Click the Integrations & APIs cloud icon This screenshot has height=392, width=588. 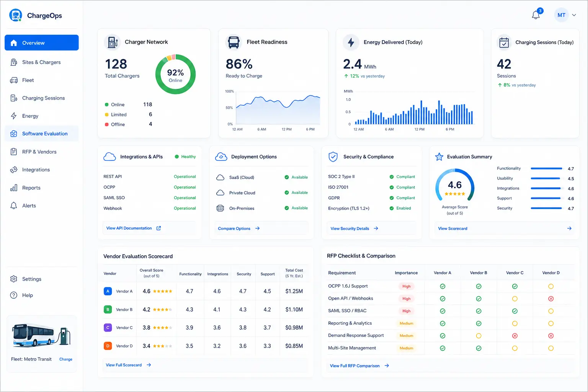pyautogui.click(x=110, y=157)
